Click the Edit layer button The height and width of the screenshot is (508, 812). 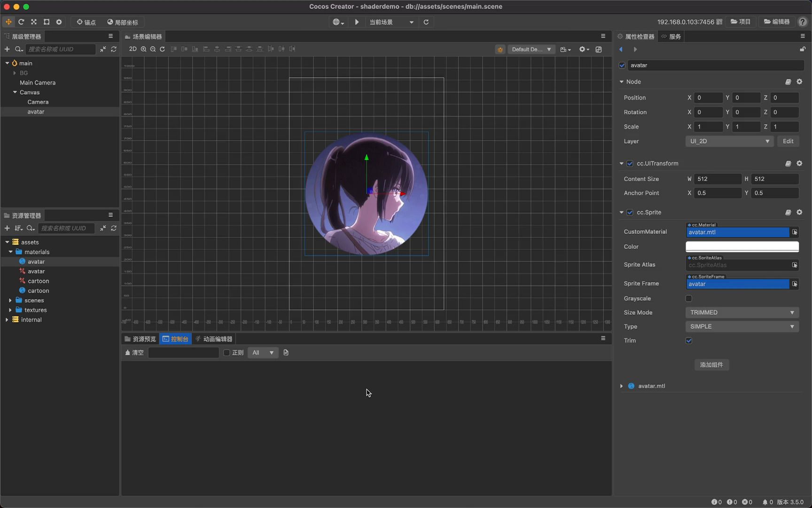788,141
